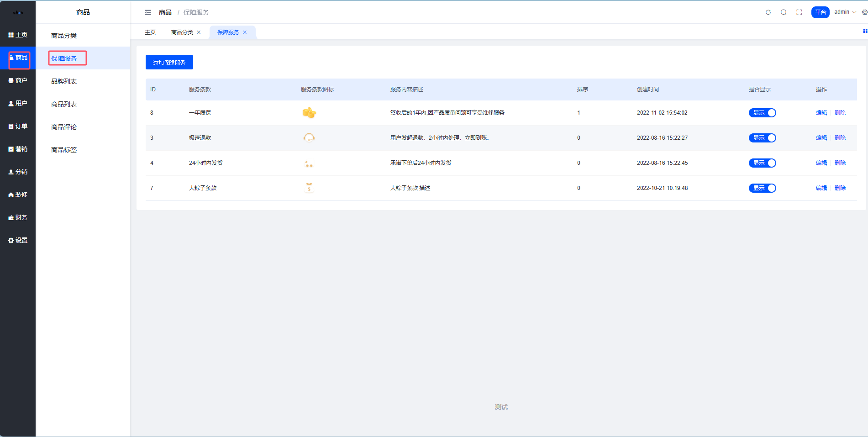Close the 保障服务 tab
The width and height of the screenshot is (868, 437).
click(245, 32)
